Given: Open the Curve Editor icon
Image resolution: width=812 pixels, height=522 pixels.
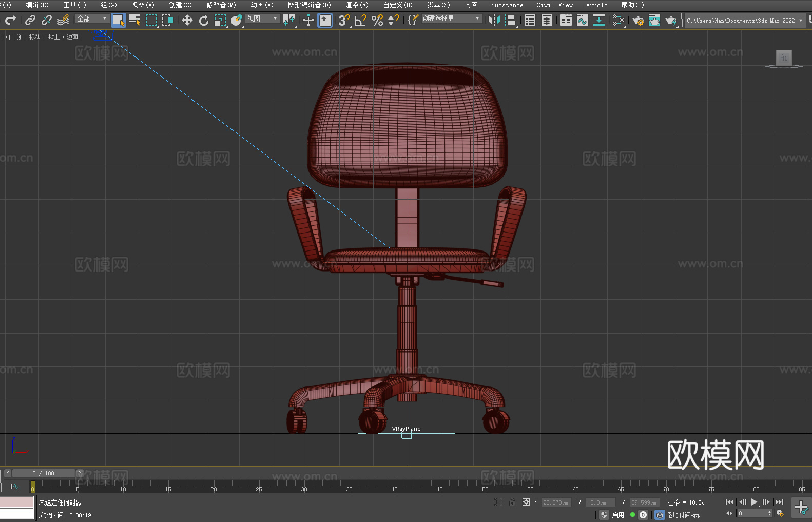Looking at the screenshot, I should click(583, 20).
